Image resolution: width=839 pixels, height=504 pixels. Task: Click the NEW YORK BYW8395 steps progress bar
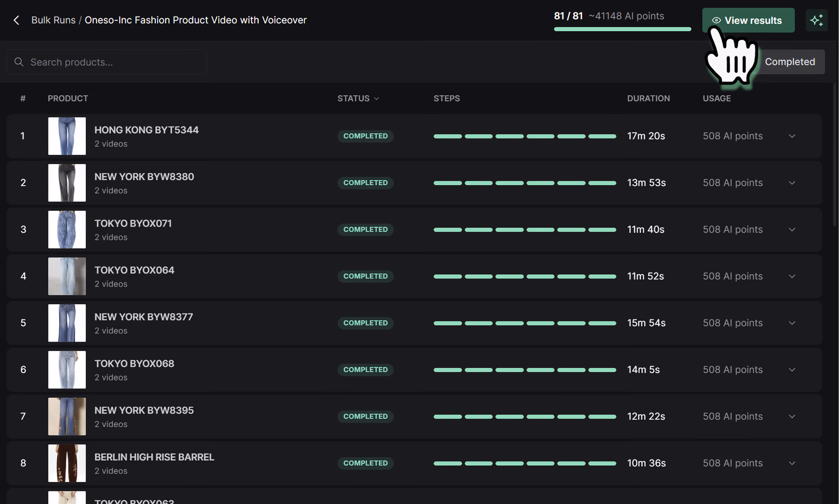pos(525,417)
